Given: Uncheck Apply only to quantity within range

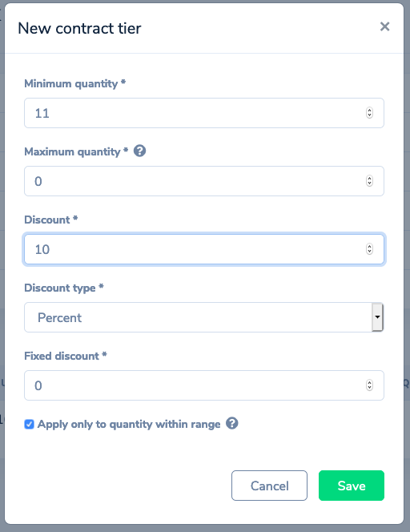Looking at the screenshot, I should click(29, 424).
